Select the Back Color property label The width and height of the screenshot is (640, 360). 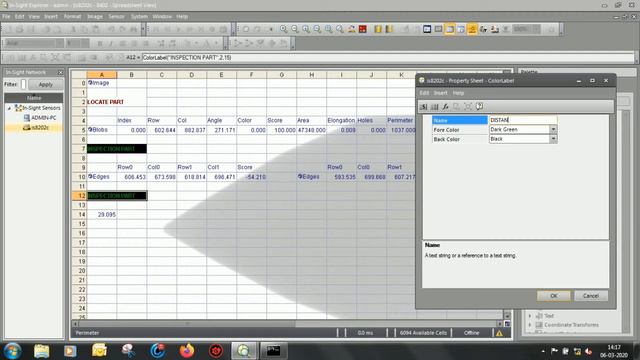(x=460, y=139)
